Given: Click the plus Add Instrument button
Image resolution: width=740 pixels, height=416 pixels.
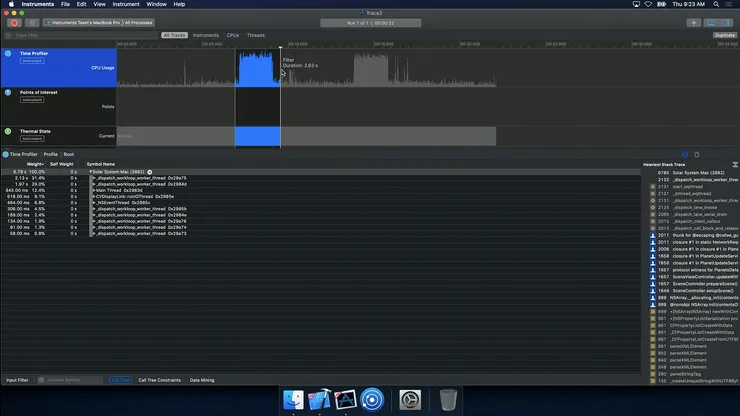Looking at the screenshot, I should pyautogui.click(x=694, y=22).
